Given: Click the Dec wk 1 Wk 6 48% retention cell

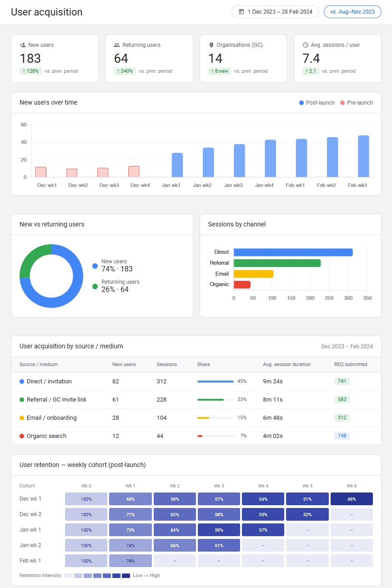Looking at the screenshot, I should pos(352,499).
